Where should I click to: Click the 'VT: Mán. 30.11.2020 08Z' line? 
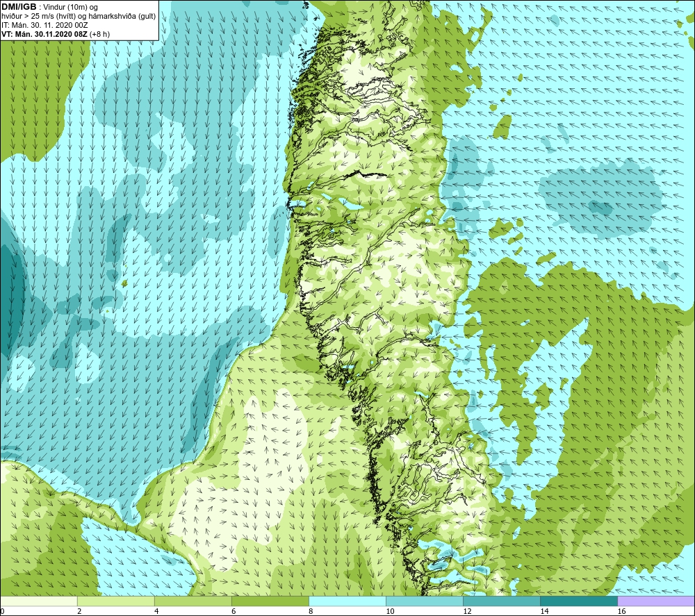(44, 34)
